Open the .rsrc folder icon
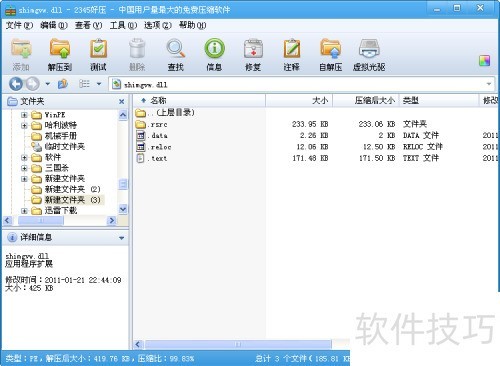This screenshot has height=366, width=500. pos(141,124)
